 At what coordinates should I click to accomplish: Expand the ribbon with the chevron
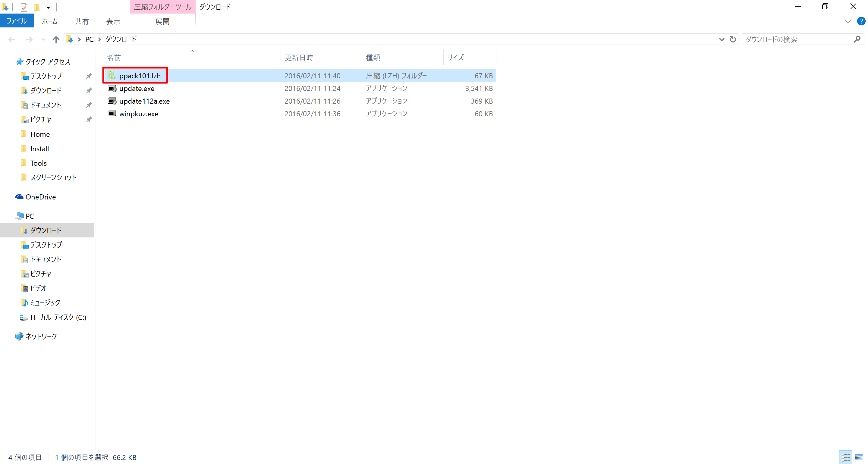click(x=848, y=21)
